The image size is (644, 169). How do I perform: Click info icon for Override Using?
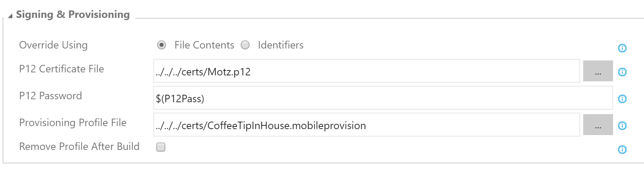click(x=622, y=48)
